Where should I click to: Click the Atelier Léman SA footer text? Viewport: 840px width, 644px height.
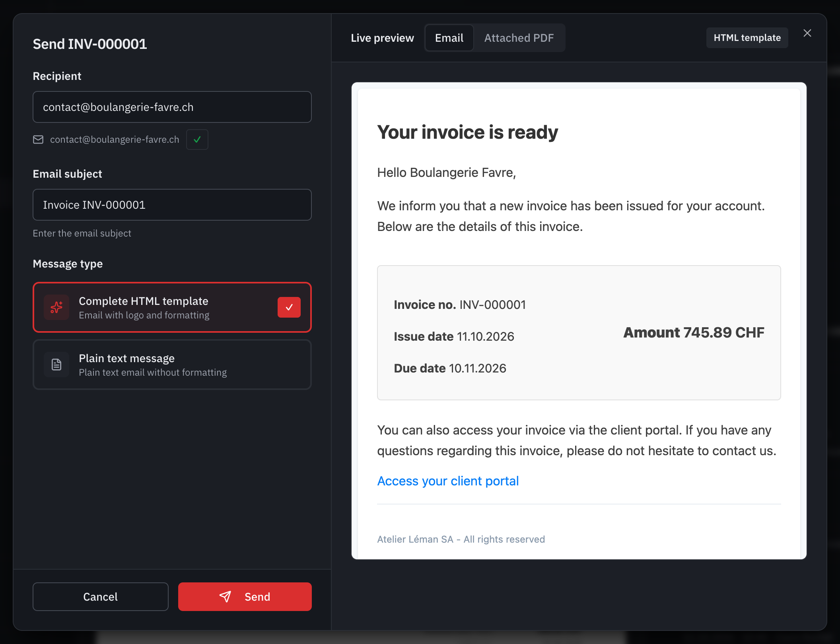coord(461,539)
